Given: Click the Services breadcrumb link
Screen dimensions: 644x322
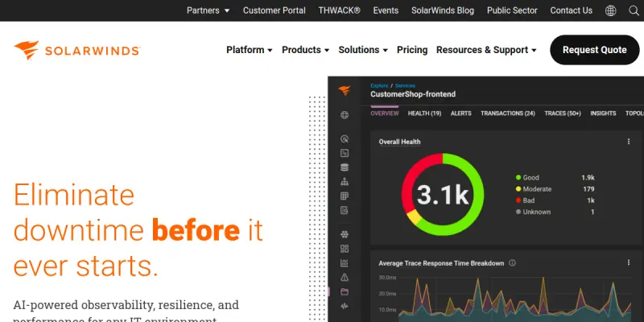Looking at the screenshot, I should (x=405, y=85).
